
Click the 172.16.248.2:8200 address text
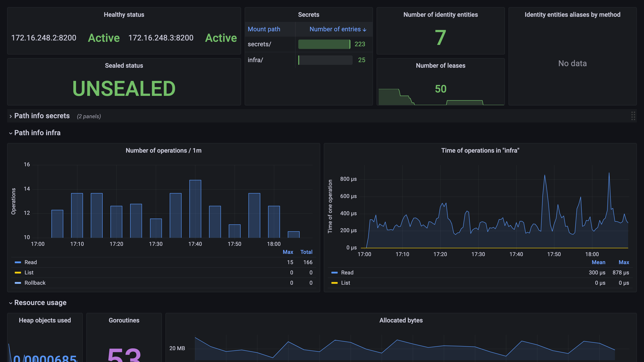point(44,38)
